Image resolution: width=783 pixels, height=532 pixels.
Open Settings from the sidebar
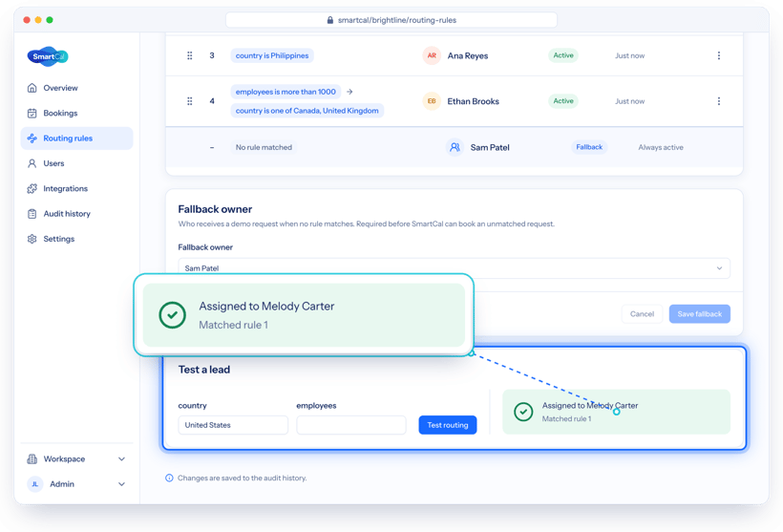(x=77, y=239)
